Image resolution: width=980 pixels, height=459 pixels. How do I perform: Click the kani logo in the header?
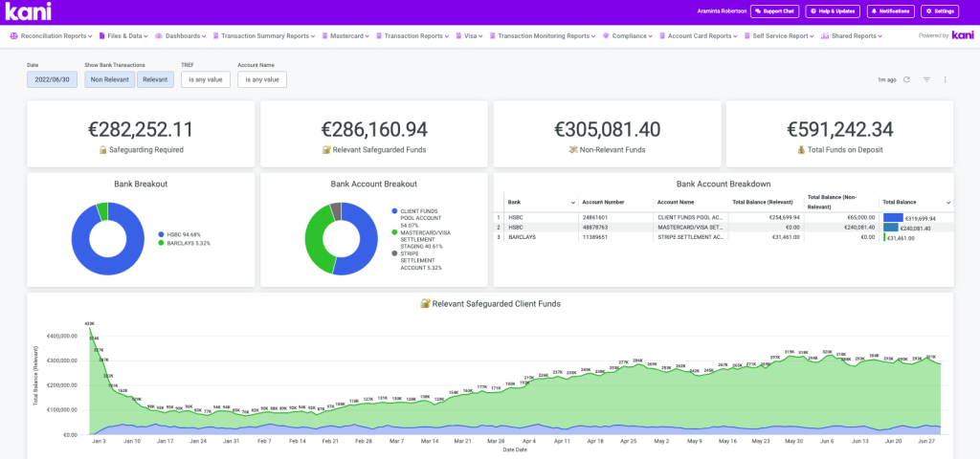pyautogui.click(x=31, y=11)
